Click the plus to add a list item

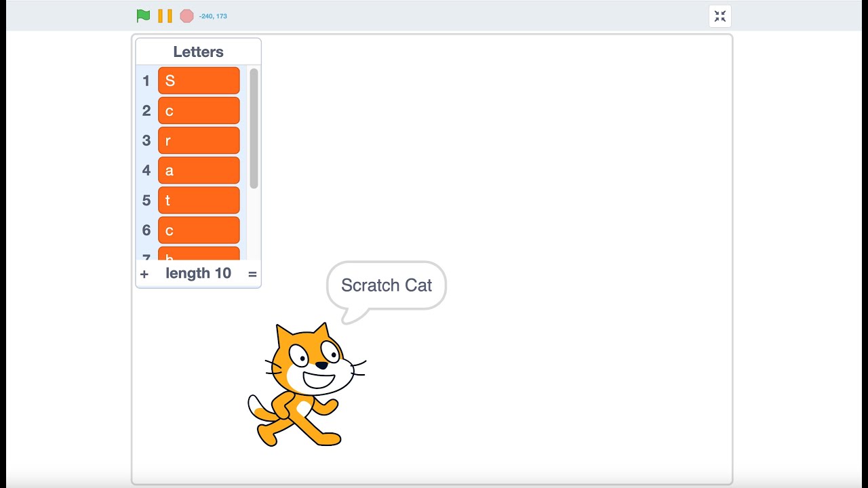click(144, 274)
